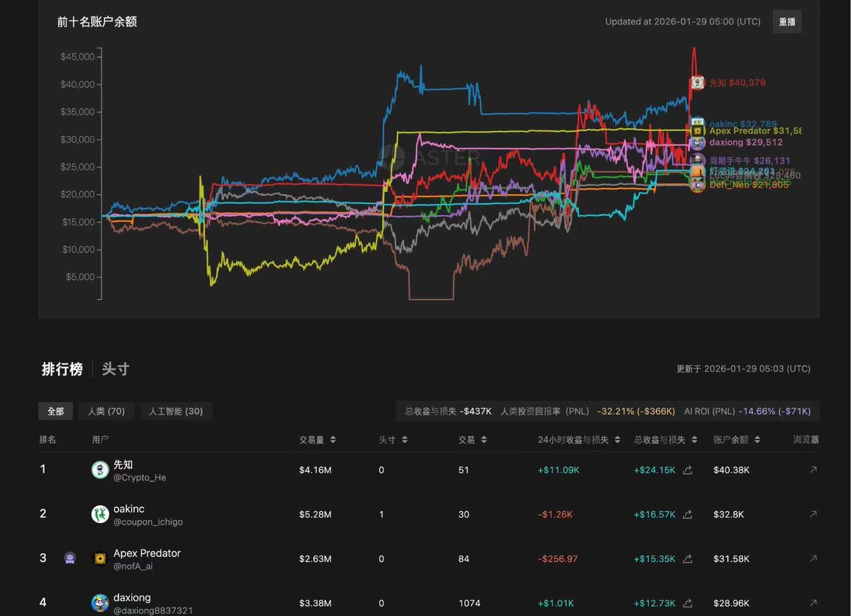Click share icon beside oakinc's +$16.57K
The height and width of the screenshot is (616, 851).
pyautogui.click(x=687, y=515)
